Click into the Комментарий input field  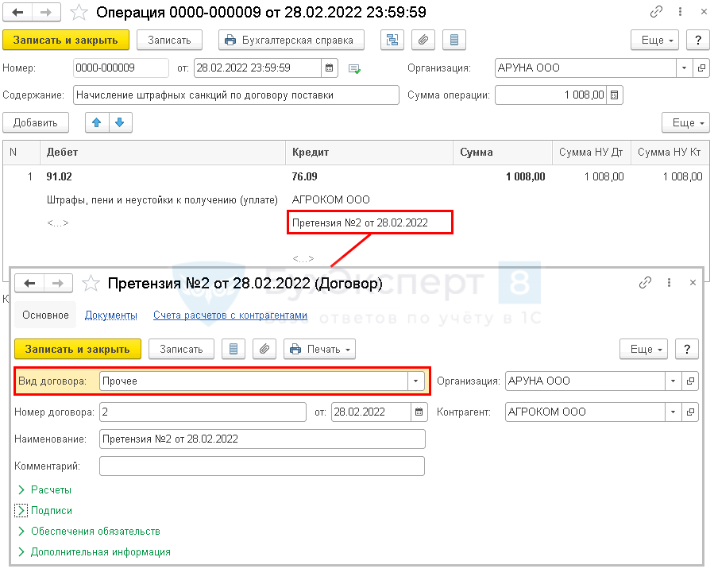coord(262,466)
